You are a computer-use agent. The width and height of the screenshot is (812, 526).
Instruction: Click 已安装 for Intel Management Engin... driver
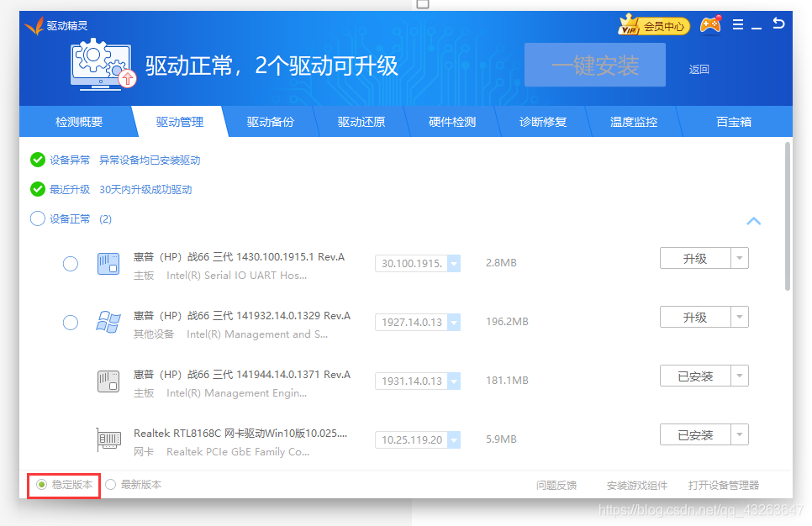click(695, 376)
